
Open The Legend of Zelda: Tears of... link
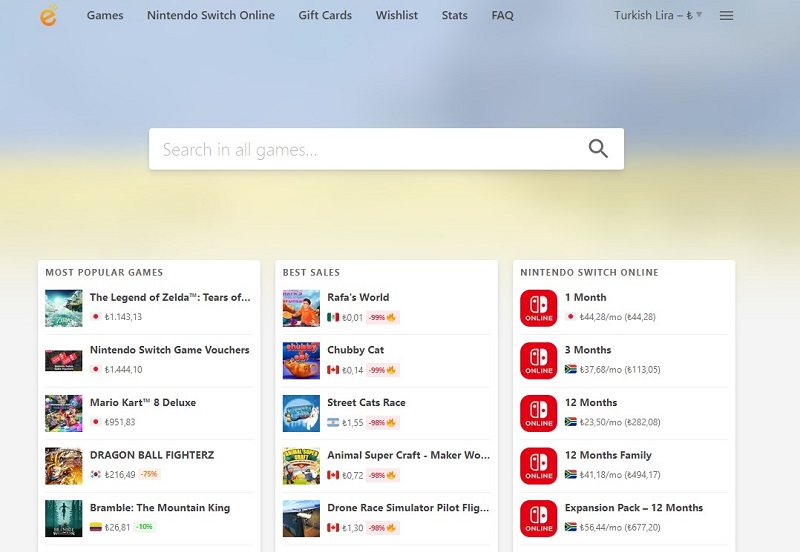170,297
